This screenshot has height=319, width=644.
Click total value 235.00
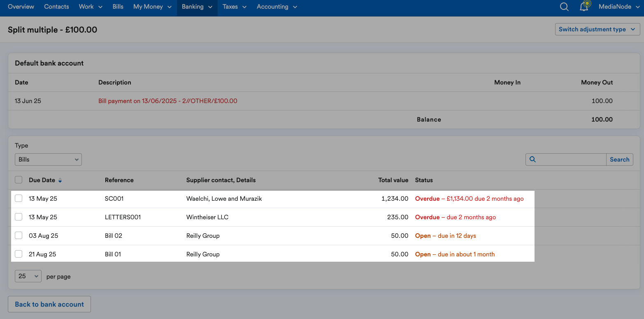(x=398, y=217)
